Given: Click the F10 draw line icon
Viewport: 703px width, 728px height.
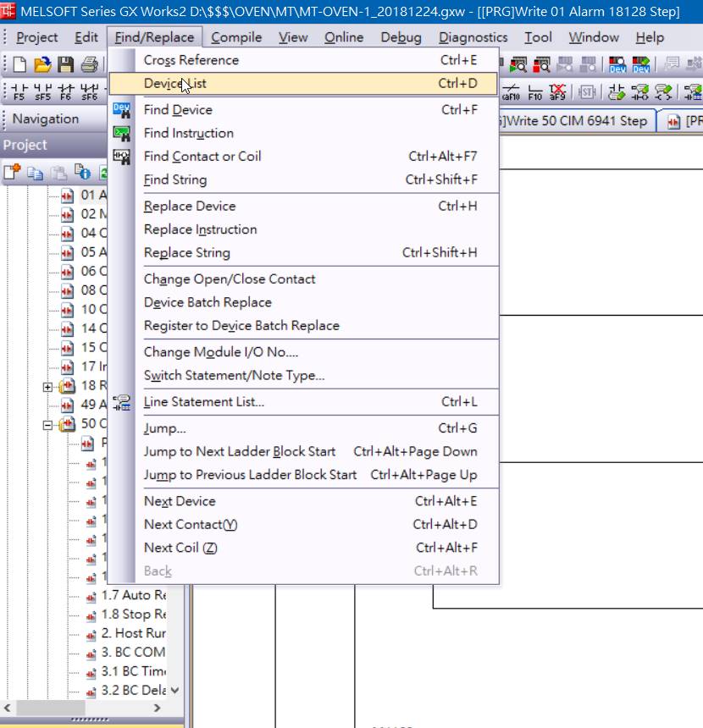Looking at the screenshot, I should tap(535, 91).
